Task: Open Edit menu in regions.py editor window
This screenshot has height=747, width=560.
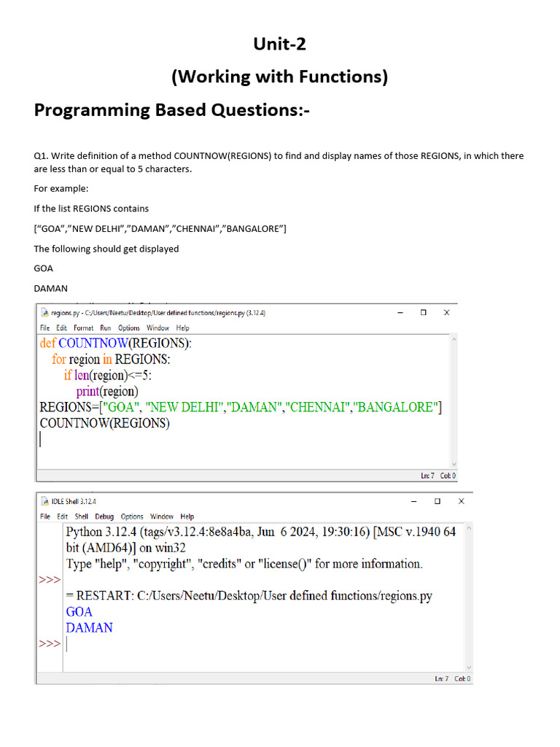Action: tap(61, 328)
